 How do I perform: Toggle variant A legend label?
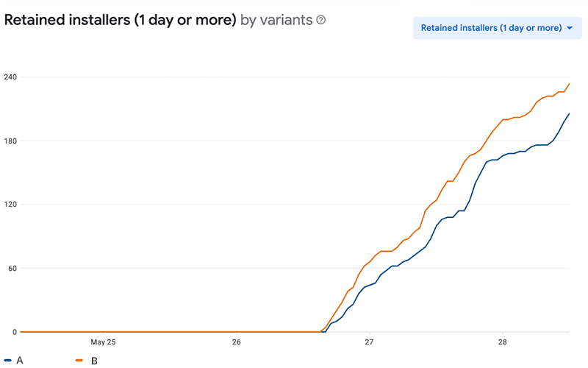click(x=20, y=361)
